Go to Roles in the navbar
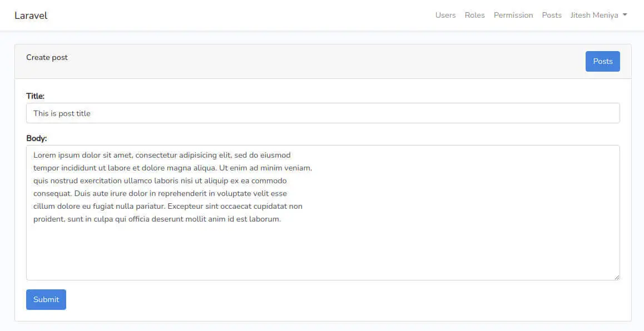644x331 pixels. (474, 15)
